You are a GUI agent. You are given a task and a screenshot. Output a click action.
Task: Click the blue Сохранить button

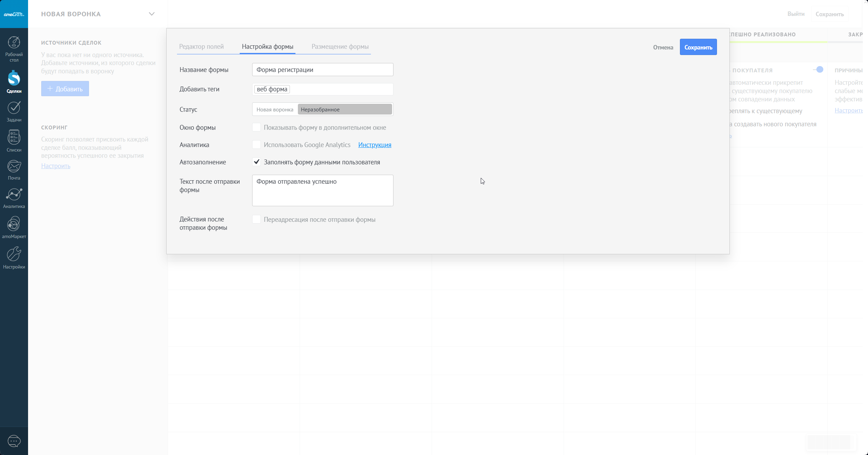pyautogui.click(x=698, y=47)
